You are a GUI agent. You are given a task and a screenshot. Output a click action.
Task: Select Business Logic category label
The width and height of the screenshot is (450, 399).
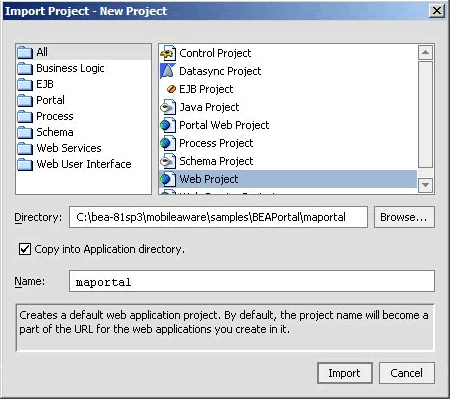(x=70, y=68)
